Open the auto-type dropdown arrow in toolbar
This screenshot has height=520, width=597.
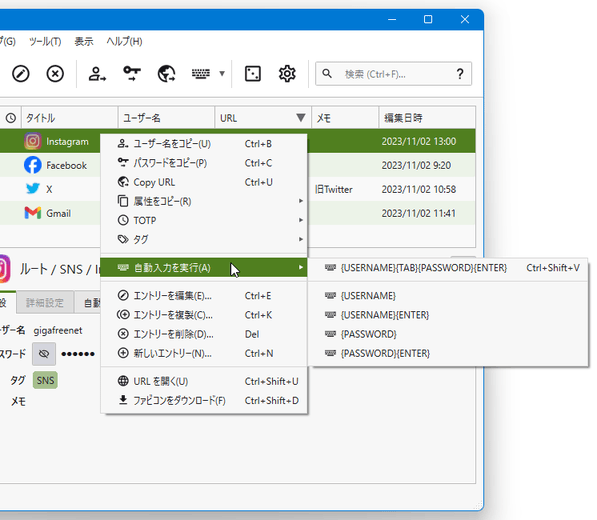pos(222,73)
